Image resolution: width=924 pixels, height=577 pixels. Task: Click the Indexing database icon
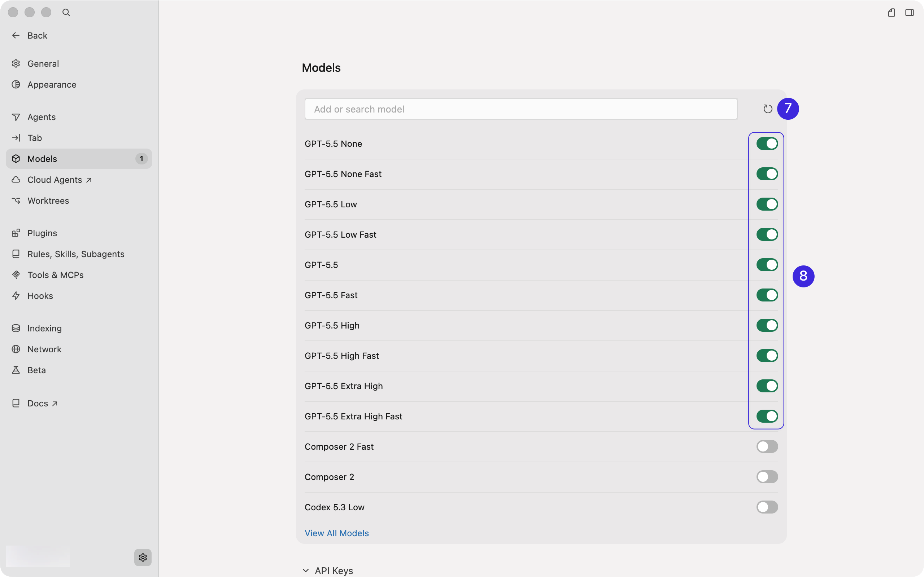point(16,328)
